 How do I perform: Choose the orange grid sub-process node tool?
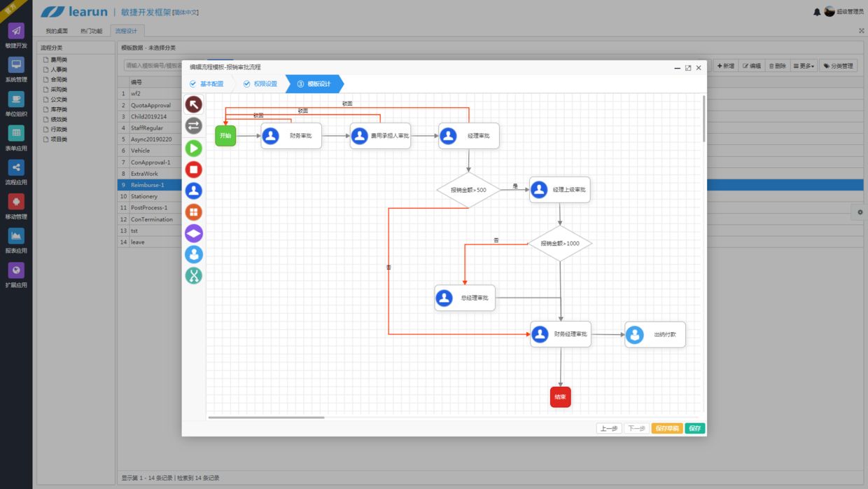point(194,212)
